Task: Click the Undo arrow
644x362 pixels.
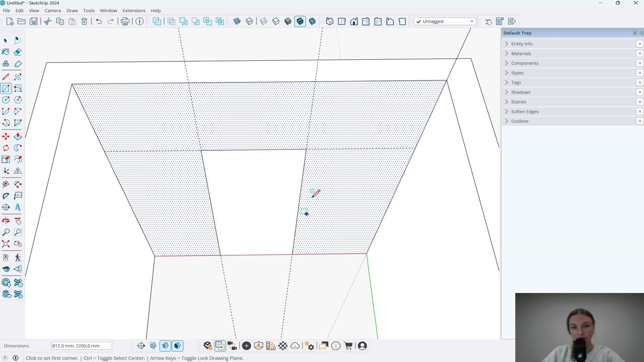Action: [99, 21]
